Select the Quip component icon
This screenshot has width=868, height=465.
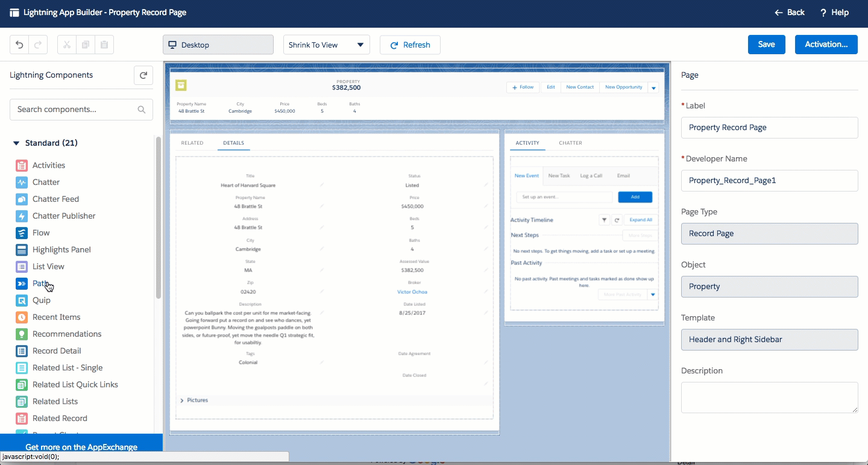tap(22, 300)
